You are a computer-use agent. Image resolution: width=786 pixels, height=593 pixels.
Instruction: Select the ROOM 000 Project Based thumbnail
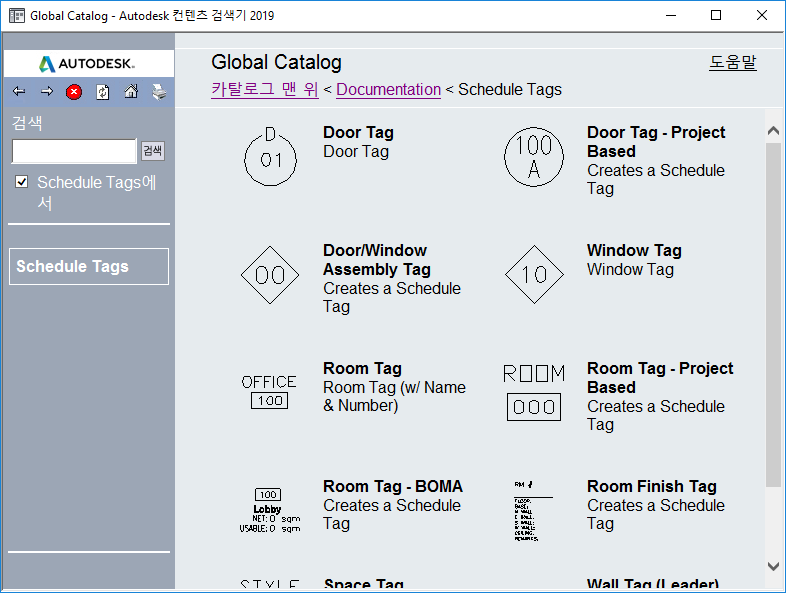pyautogui.click(x=534, y=392)
